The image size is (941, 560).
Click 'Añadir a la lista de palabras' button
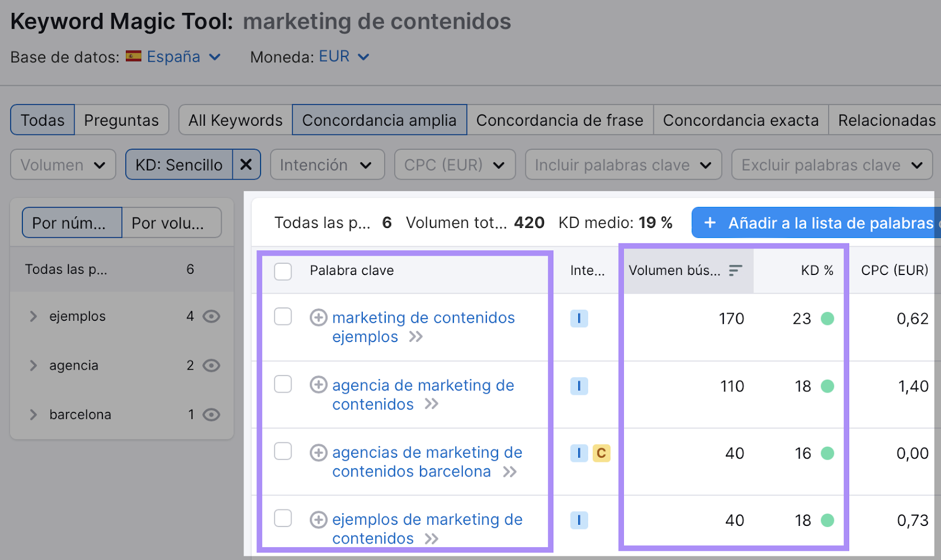coord(817,223)
